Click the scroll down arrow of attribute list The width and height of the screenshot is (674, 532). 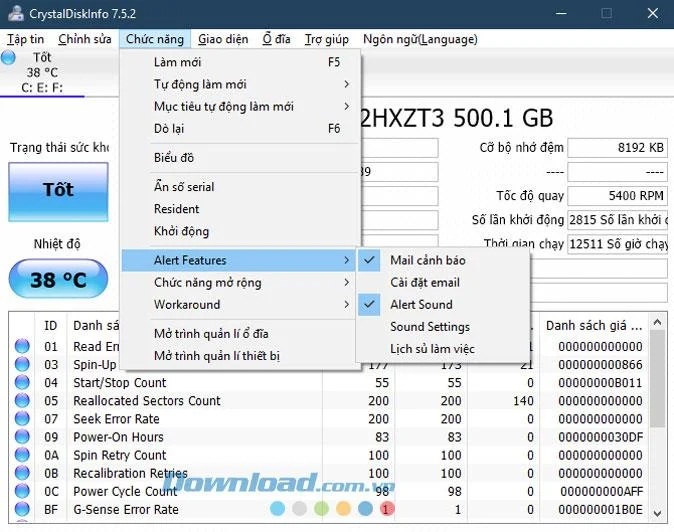tap(657, 513)
